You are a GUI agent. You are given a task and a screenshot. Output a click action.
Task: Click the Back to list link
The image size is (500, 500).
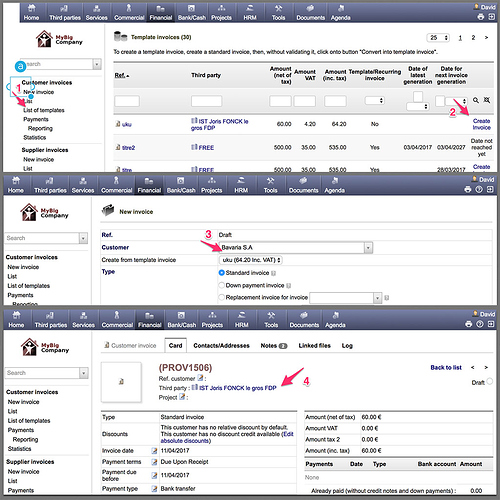[446, 367]
